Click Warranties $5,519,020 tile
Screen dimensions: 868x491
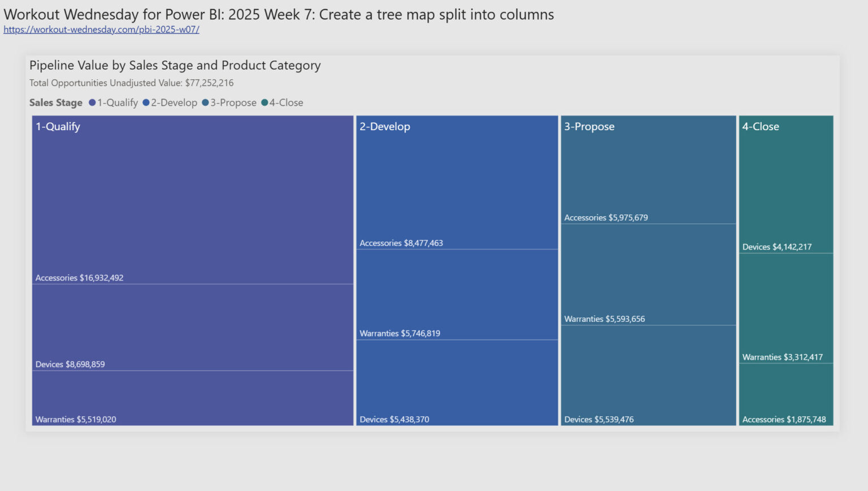[192, 399]
